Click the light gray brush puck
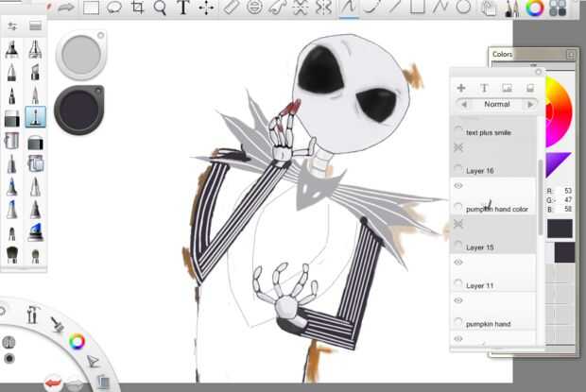This screenshot has height=392, width=586. pyautogui.click(x=81, y=55)
